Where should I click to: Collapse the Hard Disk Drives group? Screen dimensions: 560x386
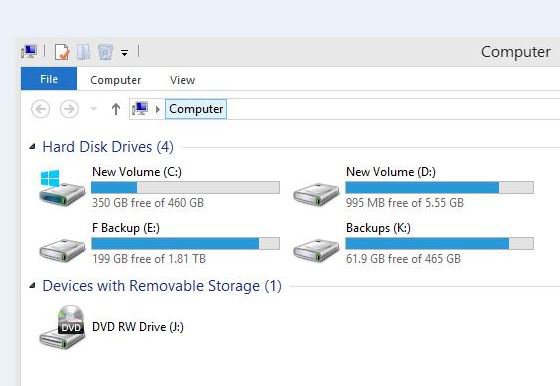click(32, 146)
